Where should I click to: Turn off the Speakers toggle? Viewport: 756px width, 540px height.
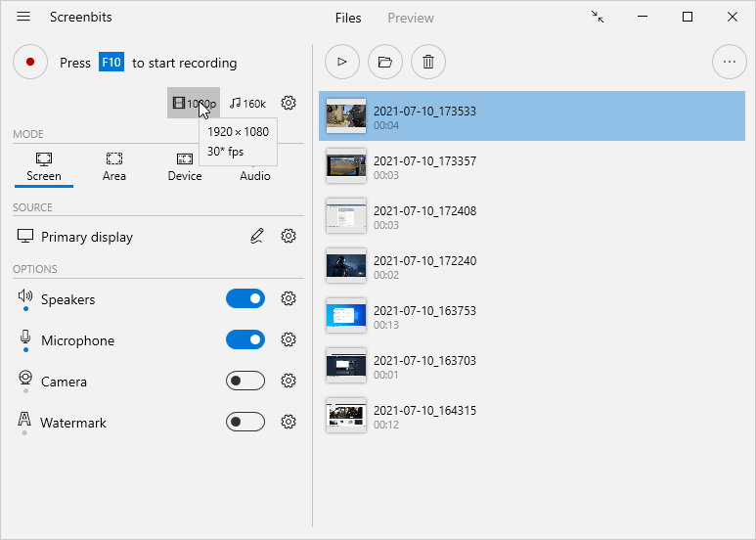(x=245, y=299)
